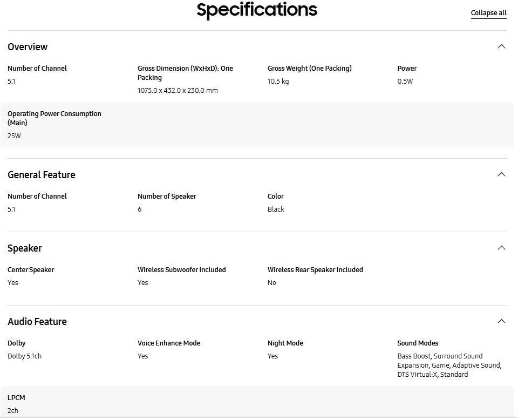Collapse the Overview section using its chevron
Image resolution: width=518 pixels, height=420 pixels.
(x=501, y=46)
